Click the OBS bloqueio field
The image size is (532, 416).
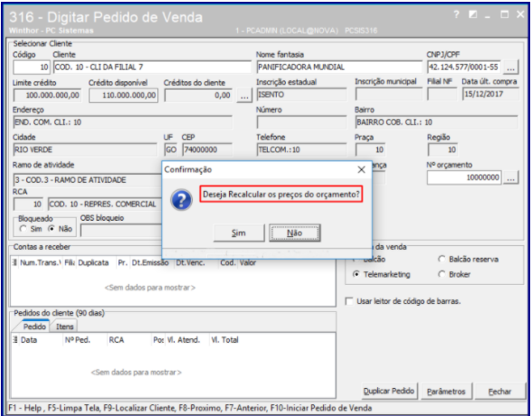[x=121, y=231]
